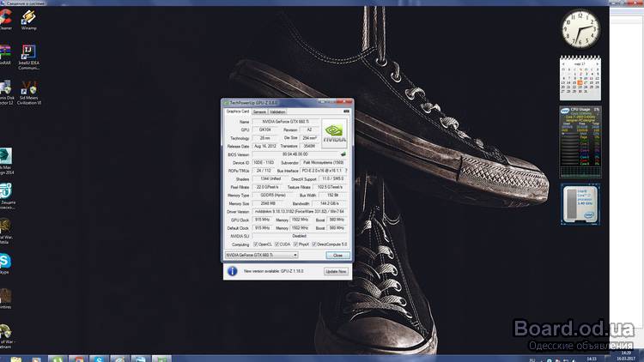Viewport: 644px width, 362px height.
Task: Click the WinRAR desktop icon
Action: (x=5, y=56)
